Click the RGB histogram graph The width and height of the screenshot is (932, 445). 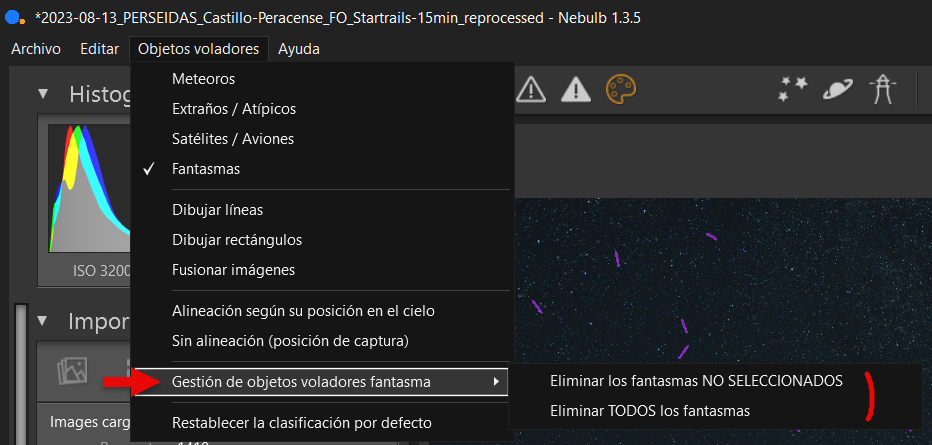[89, 188]
